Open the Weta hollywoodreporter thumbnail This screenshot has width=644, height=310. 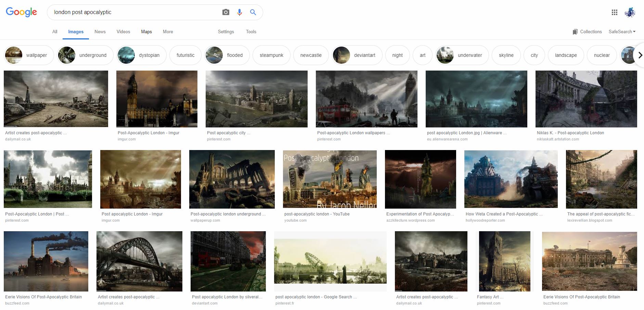[x=511, y=179]
